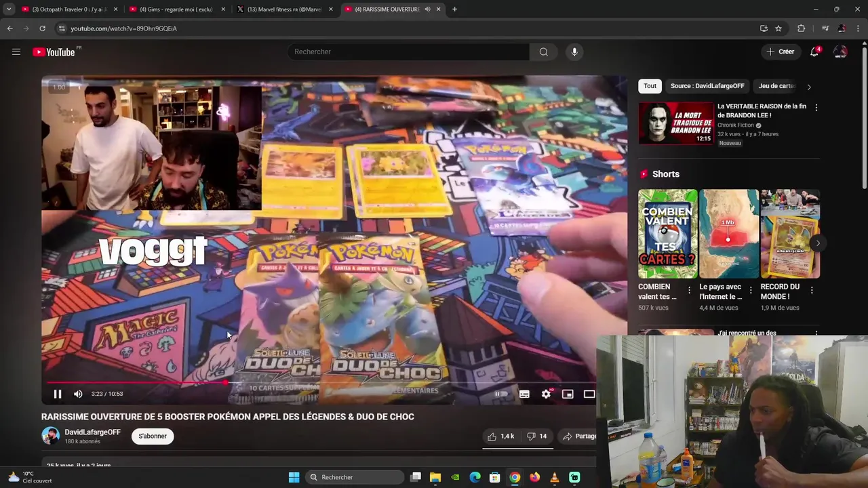Show next Shorts with the right chevron
Viewport: 868px width, 488px height.
[x=818, y=243]
